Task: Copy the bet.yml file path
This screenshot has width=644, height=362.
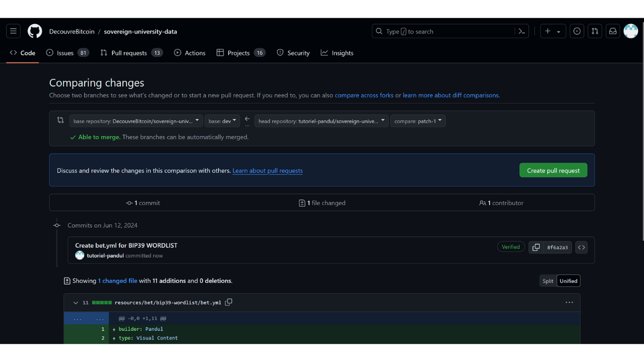Action: point(228,302)
